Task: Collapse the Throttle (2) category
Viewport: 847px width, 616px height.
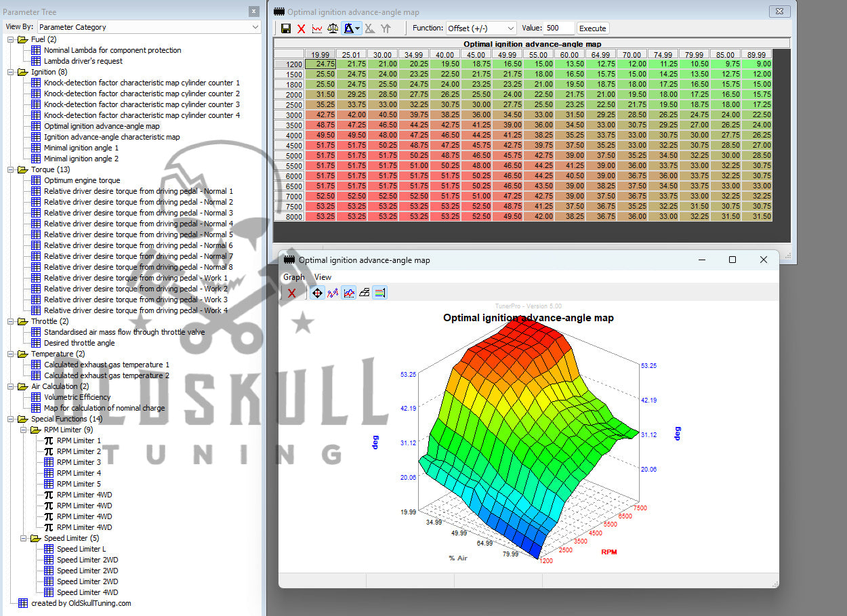Action: (11, 321)
